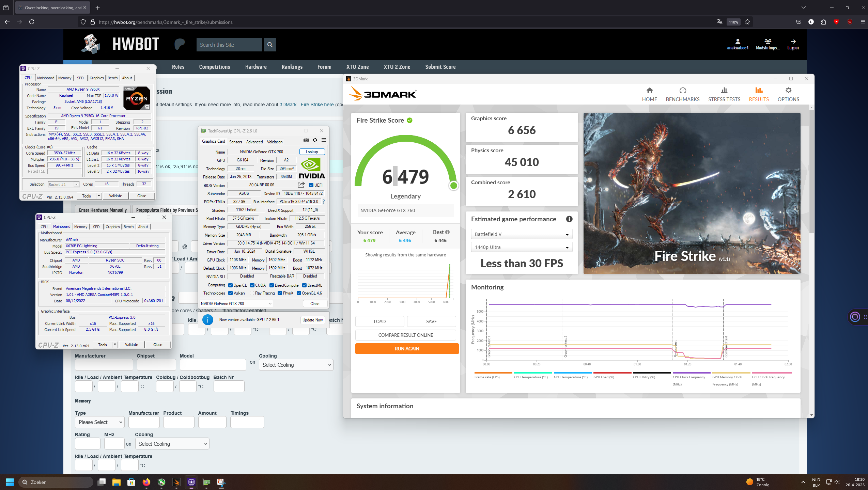This screenshot has height=490, width=868.
Task: Open the Rankings menu on HWBOT
Action: point(292,67)
